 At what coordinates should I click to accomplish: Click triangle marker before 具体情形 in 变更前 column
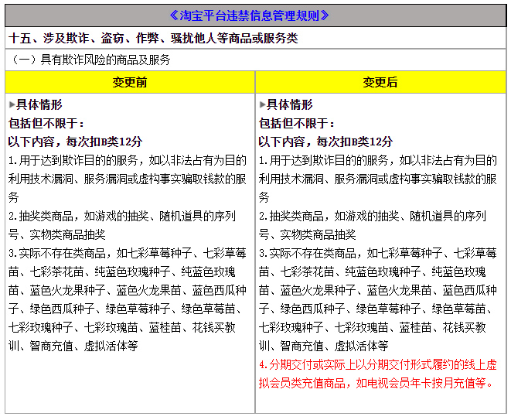tap(12, 104)
